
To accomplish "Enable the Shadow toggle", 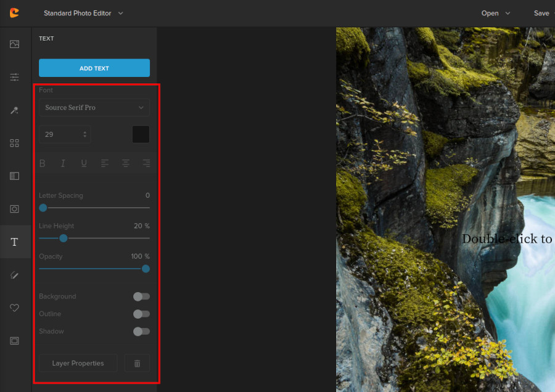I will pos(141,331).
